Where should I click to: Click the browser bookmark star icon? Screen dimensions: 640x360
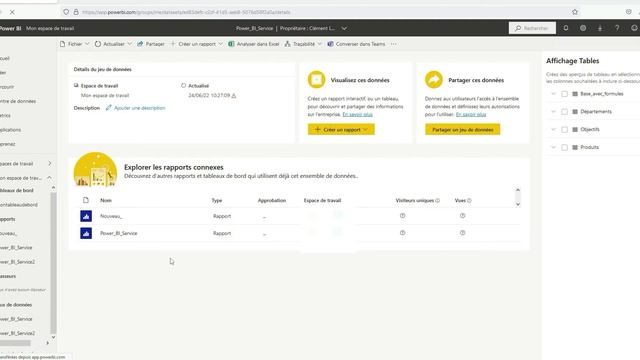point(575,12)
